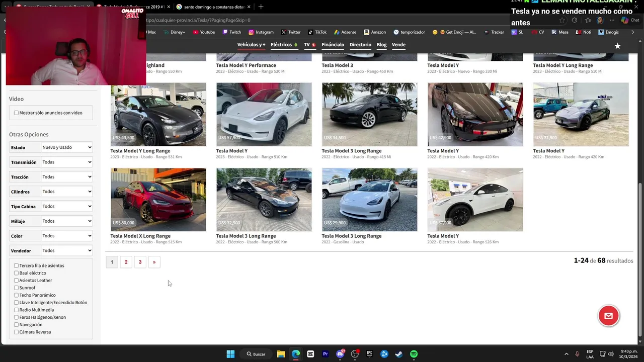The height and width of the screenshot is (362, 644).
Task: Open the Get Emoji bookmark
Action: click(x=454, y=32)
